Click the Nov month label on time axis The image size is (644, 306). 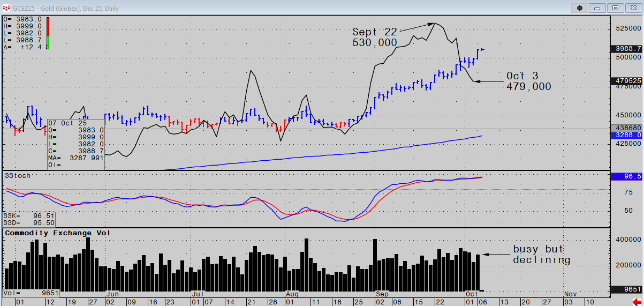coord(570,294)
